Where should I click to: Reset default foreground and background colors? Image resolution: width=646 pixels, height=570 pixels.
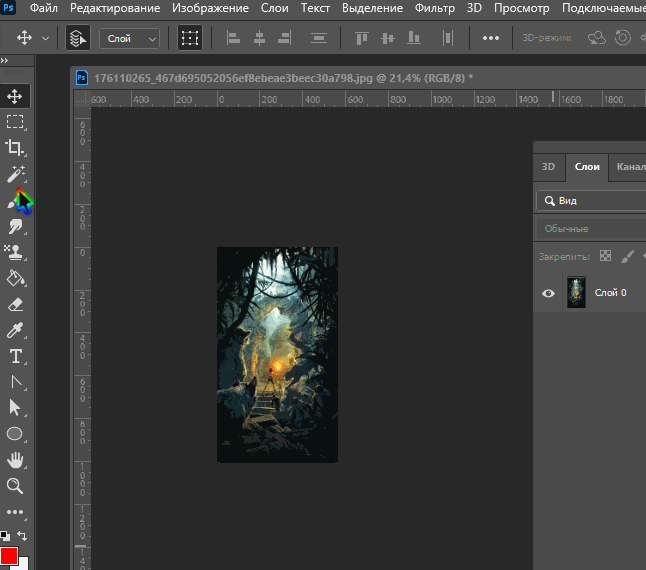point(5,535)
